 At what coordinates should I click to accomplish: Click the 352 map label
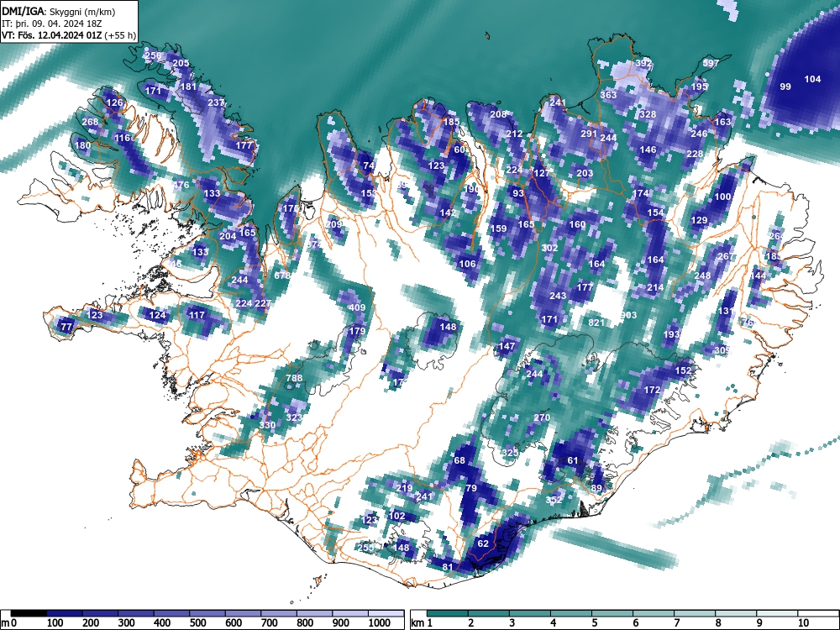click(x=554, y=500)
